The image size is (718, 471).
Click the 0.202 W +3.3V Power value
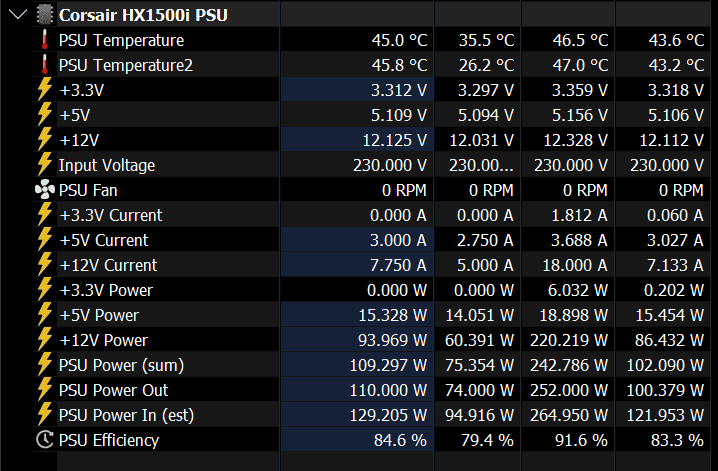point(674,290)
